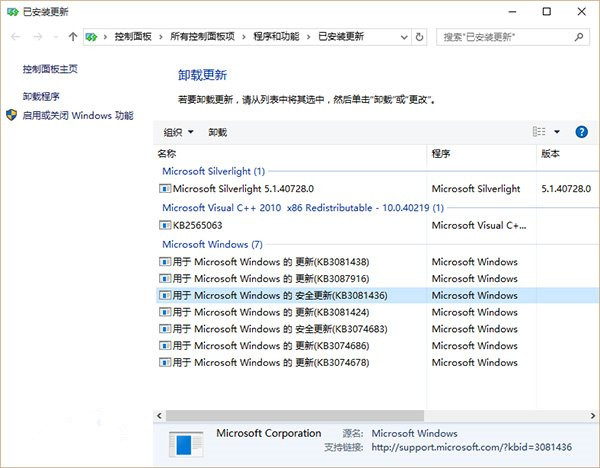Open the 组织 dropdown menu
600x468 pixels.
pos(178,132)
